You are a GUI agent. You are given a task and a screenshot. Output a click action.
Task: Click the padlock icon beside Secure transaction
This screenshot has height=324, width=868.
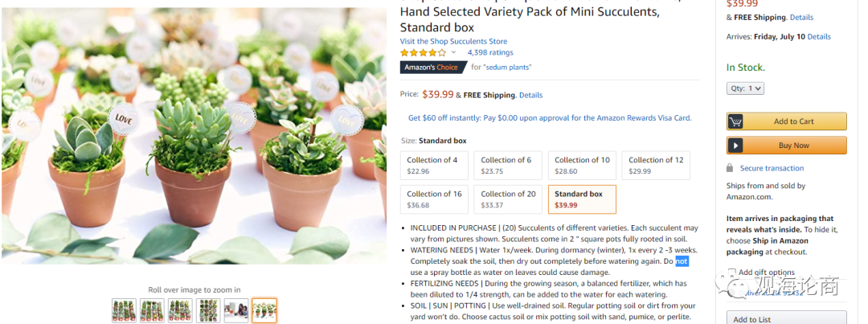[x=730, y=168]
